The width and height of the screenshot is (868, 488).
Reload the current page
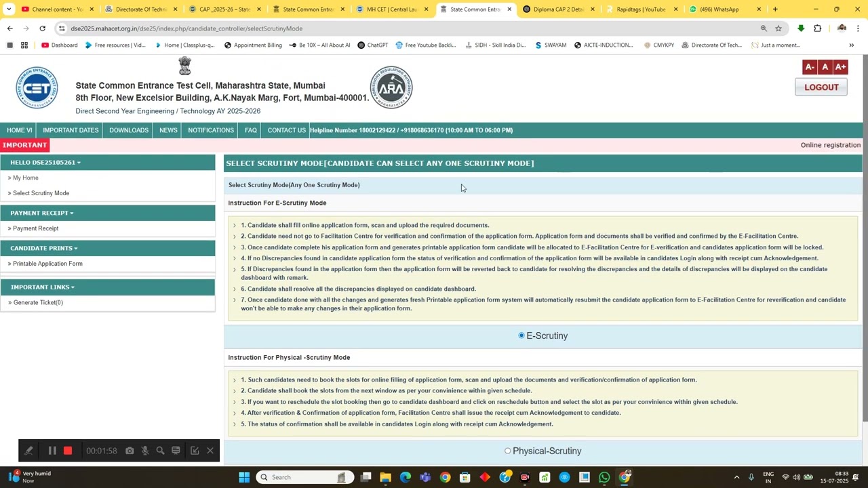click(42, 28)
